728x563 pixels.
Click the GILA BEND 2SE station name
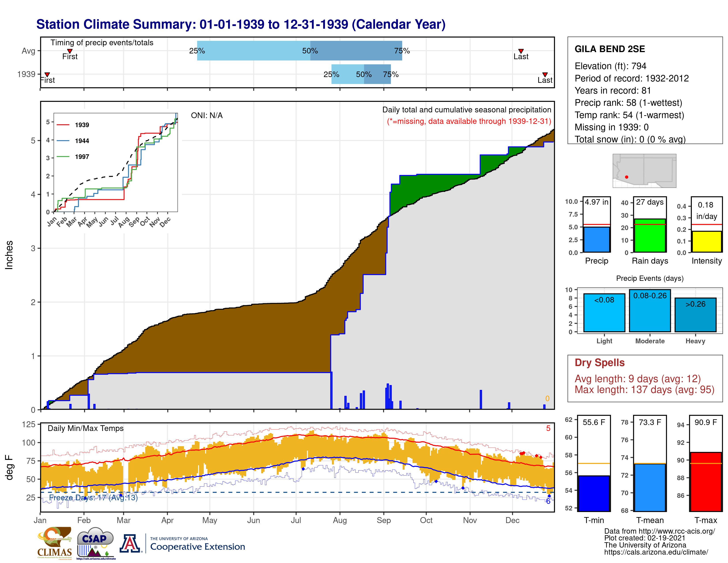click(x=610, y=49)
